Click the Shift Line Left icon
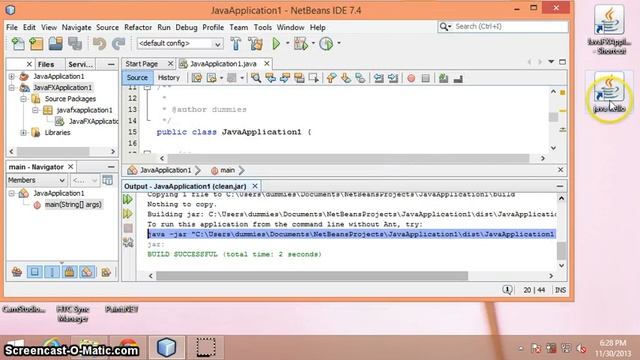Viewport: 640px width, 360px height. pyautogui.click(x=379, y=78)
